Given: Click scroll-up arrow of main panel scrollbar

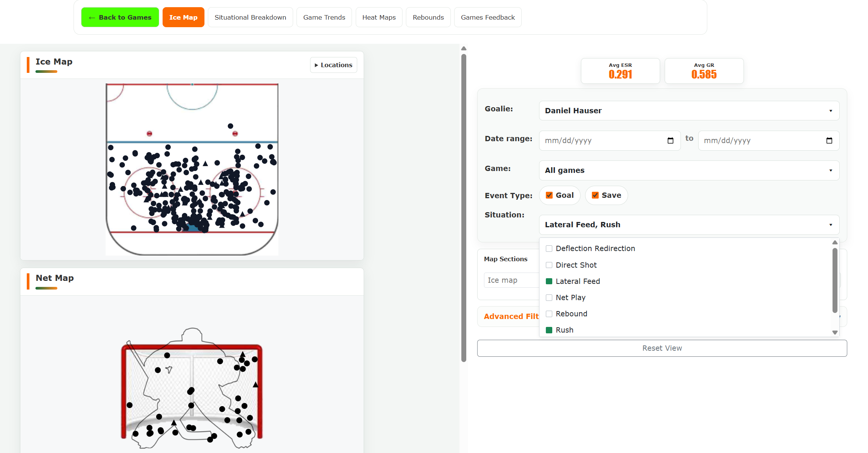Looking at the screenshot, I should 464,48.
